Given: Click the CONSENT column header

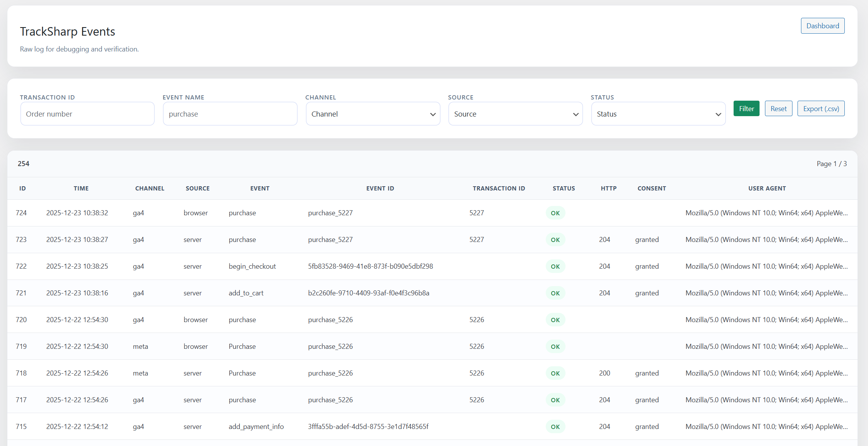Looking at the screenshot, I should tap(651, 188).
